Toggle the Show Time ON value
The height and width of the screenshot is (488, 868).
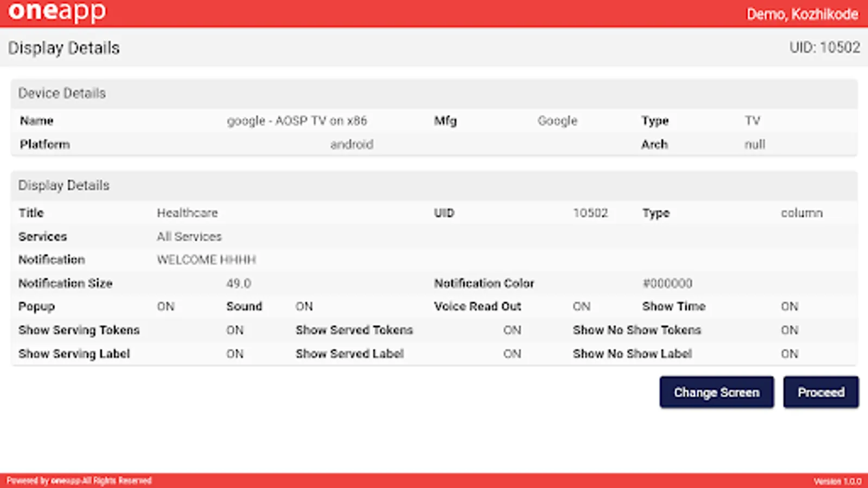[789, 306]
